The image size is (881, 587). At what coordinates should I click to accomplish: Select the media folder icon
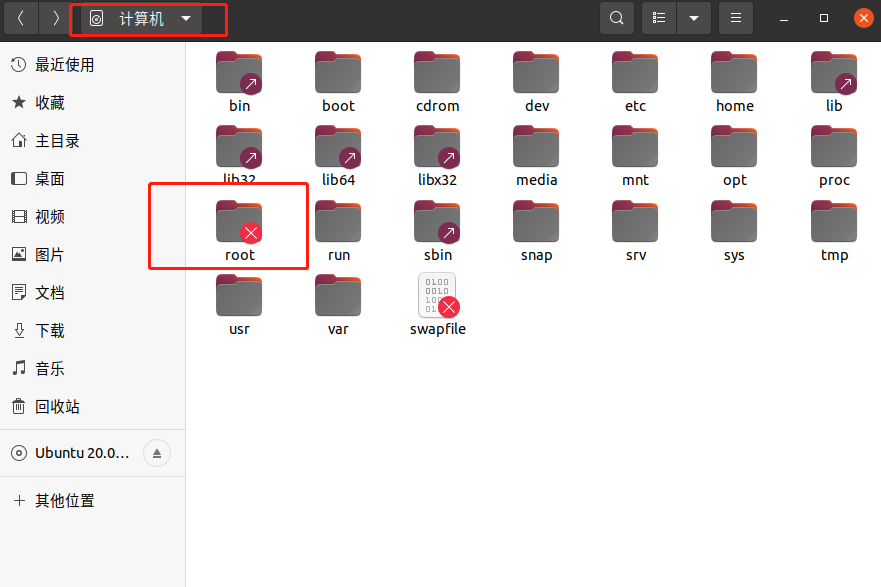pyautogui.click(x=536, y=147)
